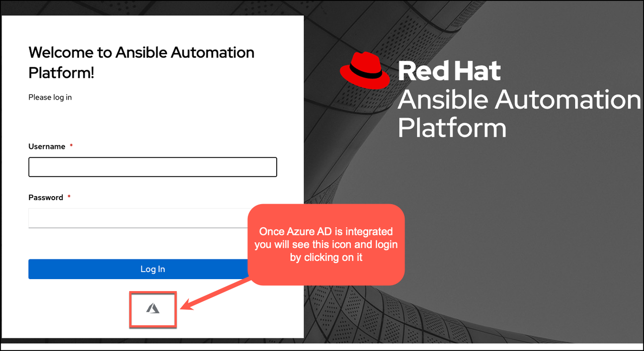Click the red fedora Red Hat logo
Screen dimensions: 644x351
(x=365, y=71)
